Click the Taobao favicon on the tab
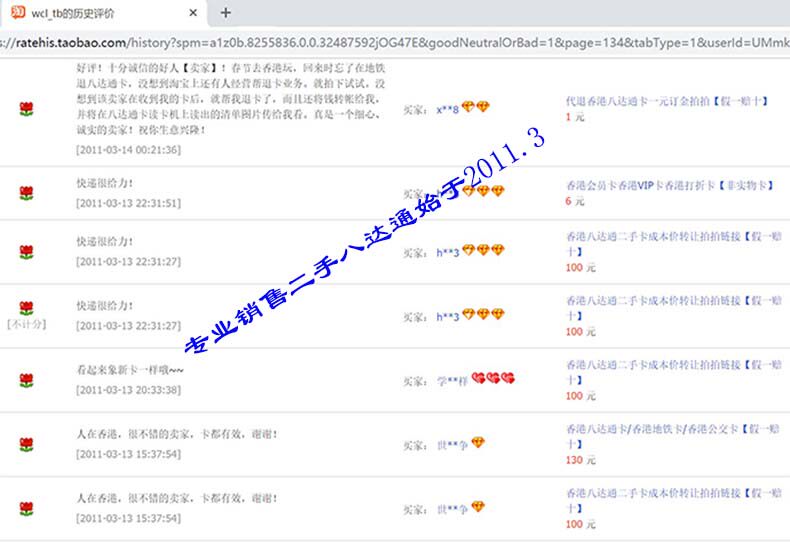790x542 pixels. click(18, 12)
